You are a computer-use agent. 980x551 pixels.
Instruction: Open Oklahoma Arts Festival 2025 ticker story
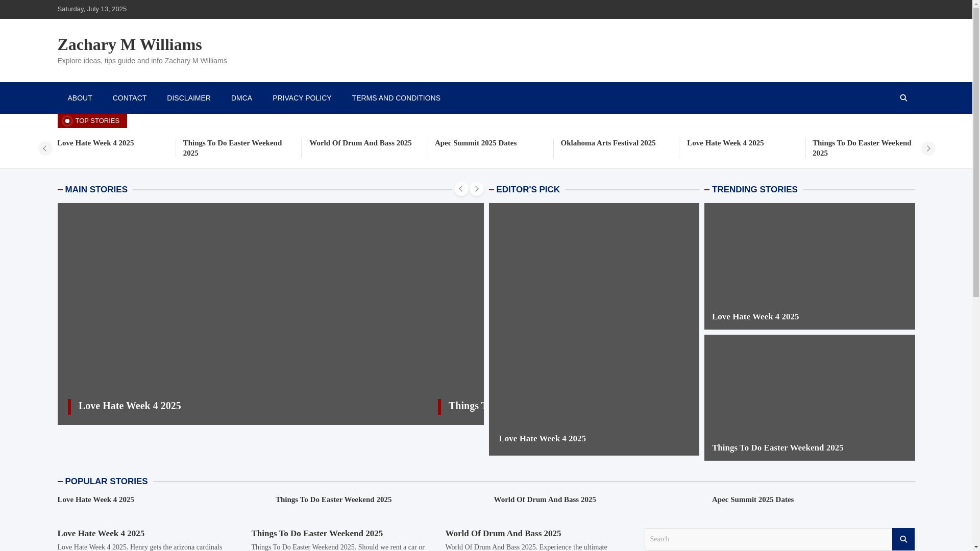click(x=608, y=143)
